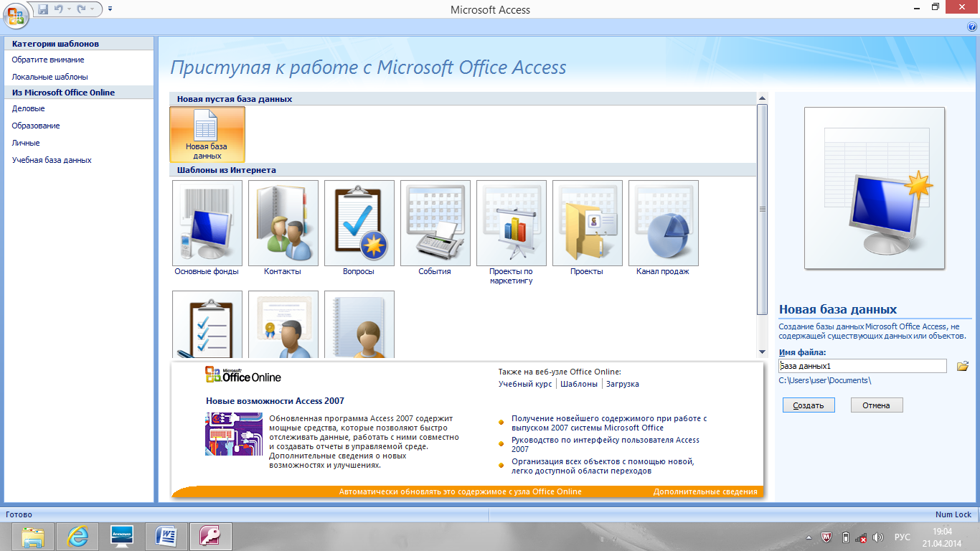This screenshot has height=551, width=980.
Task: Click templates list scroll-down arrow
Action: point(762,352)
